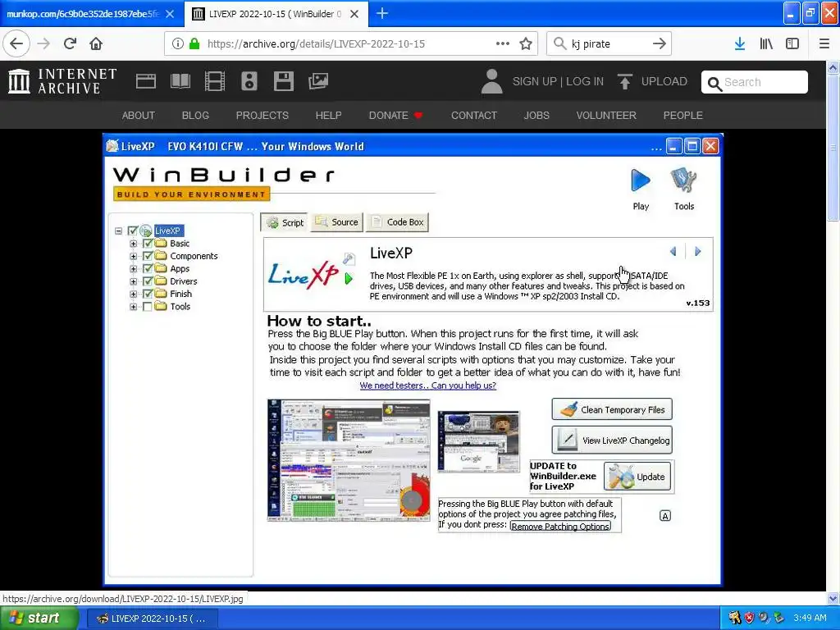
Task: Click the SIGN UP link
Action: click(534, 81)
